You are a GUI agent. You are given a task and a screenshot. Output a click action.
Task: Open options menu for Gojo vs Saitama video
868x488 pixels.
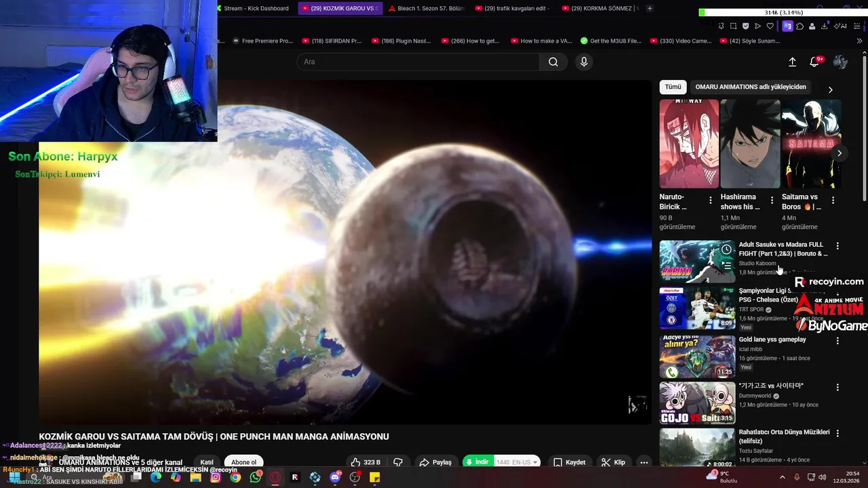(837, 387)
